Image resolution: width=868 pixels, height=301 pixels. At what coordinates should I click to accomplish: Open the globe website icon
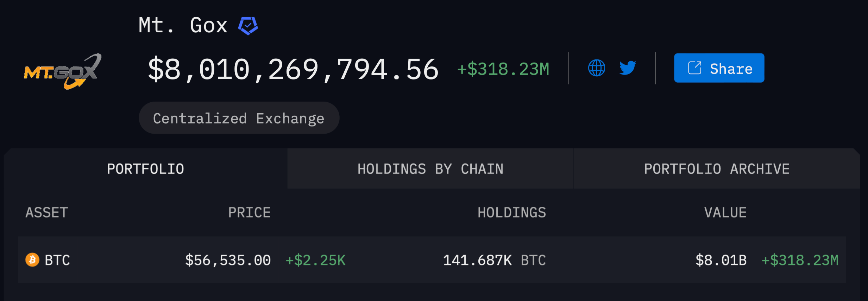(597, 68)
